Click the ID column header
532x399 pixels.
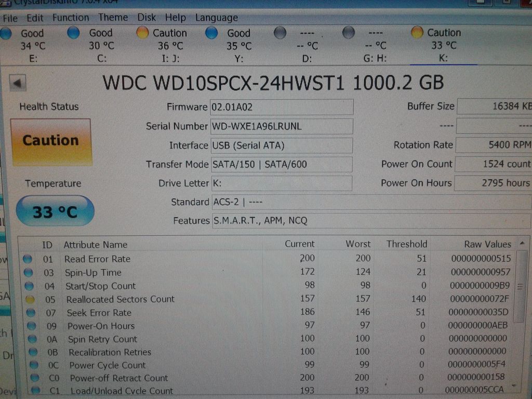pyautogui.click(x=47, y=245)
